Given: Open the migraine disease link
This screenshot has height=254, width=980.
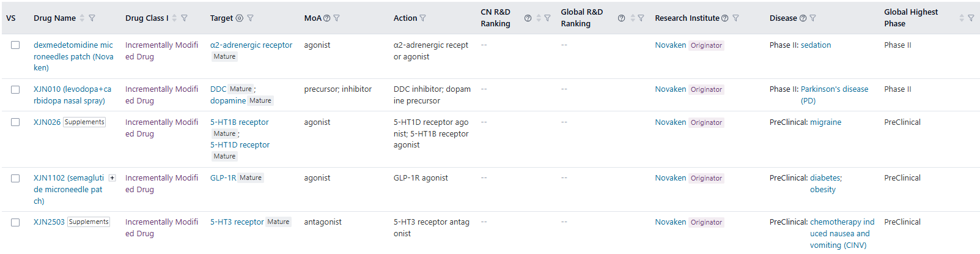Looking at the screenshot, I should (825, 122).
